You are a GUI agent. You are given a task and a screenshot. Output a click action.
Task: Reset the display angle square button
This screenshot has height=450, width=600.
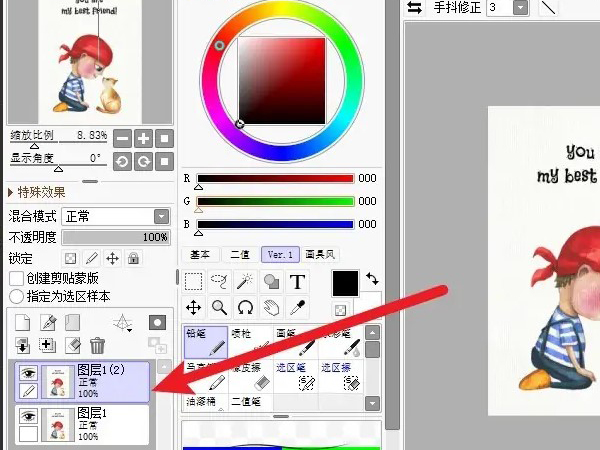coord(165,161)
